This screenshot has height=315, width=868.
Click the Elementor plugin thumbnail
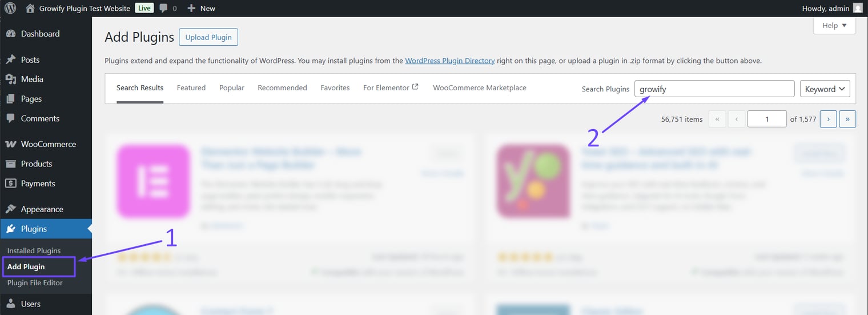pyautogui.click(x=153, y=181)
